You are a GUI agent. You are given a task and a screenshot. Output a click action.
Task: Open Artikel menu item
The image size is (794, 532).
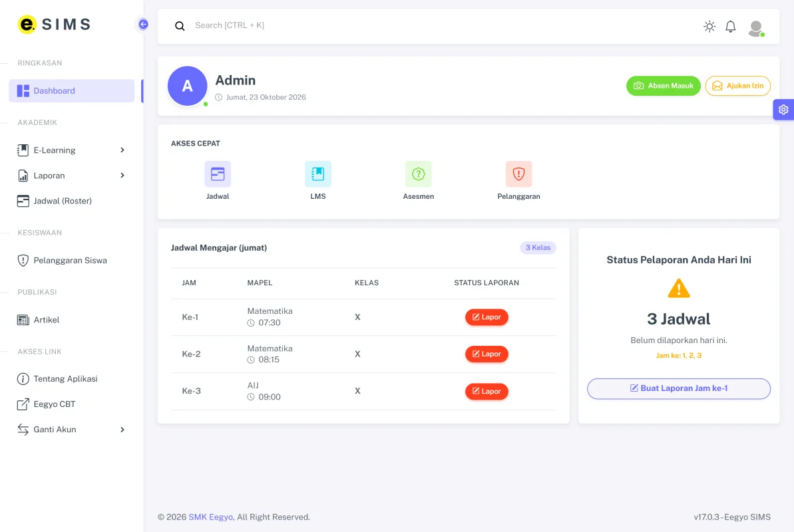[71, 320]
